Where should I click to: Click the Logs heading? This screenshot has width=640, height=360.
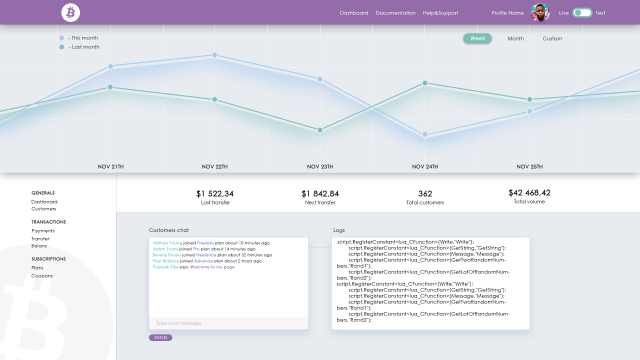coord(339,230)
